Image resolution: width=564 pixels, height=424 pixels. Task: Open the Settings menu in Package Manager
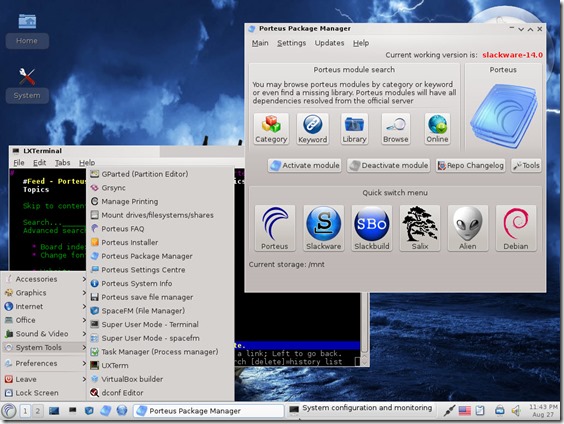291,43
